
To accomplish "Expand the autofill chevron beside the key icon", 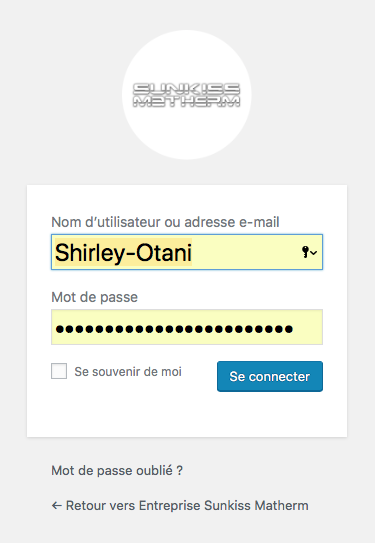I will 314,253.
